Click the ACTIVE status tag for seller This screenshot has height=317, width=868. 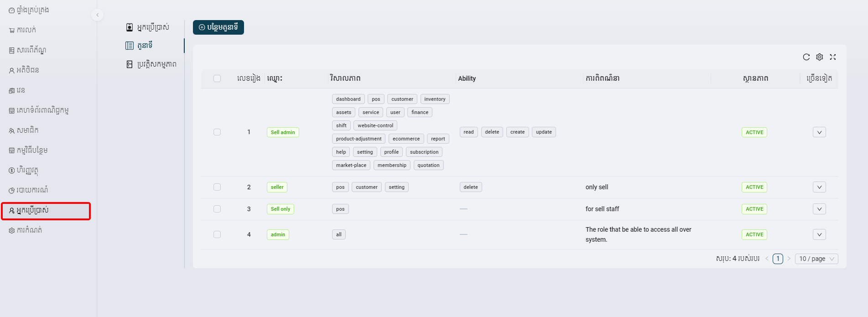(754, 187)
